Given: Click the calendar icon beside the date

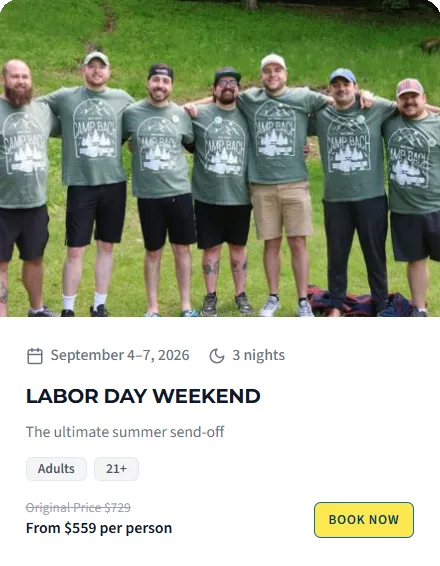Looking at the screenshot, I should pos(35,356).
